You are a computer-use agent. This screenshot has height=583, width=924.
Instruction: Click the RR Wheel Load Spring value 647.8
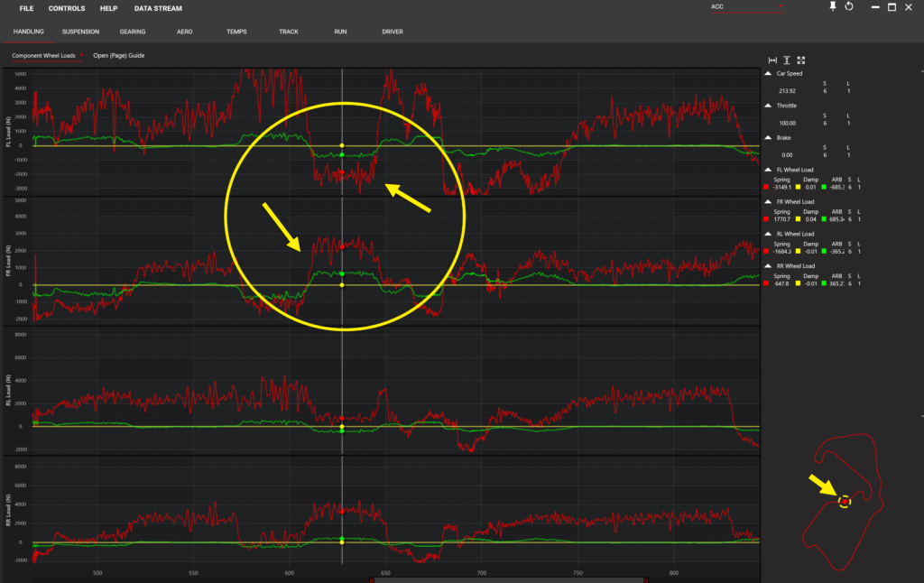pos(782,283)
